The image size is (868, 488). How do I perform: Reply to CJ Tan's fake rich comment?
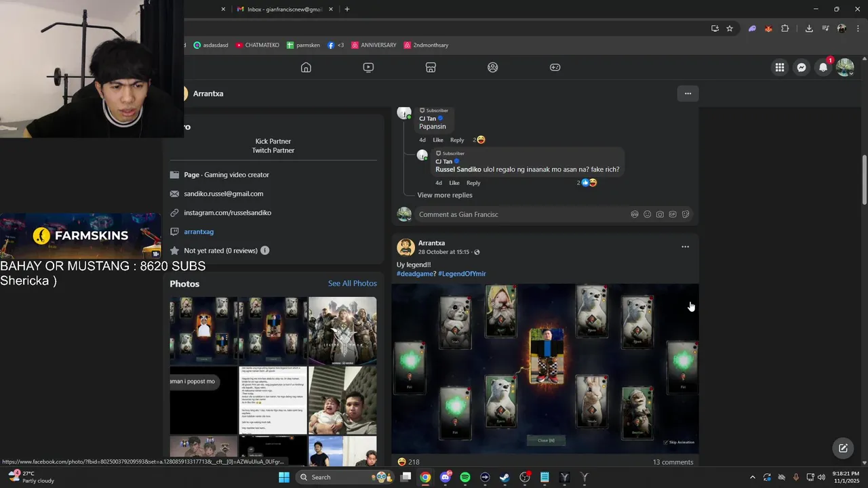[x=473, y=183]
